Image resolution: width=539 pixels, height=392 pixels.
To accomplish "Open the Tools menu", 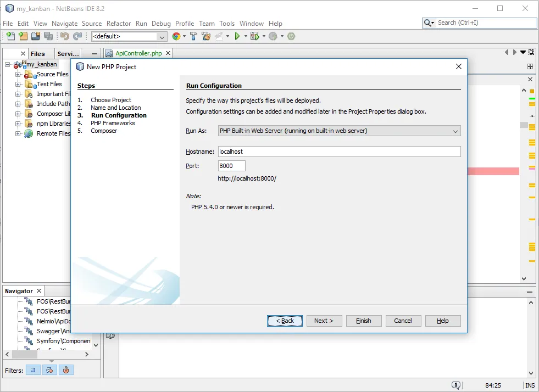I will click(227, 24).
